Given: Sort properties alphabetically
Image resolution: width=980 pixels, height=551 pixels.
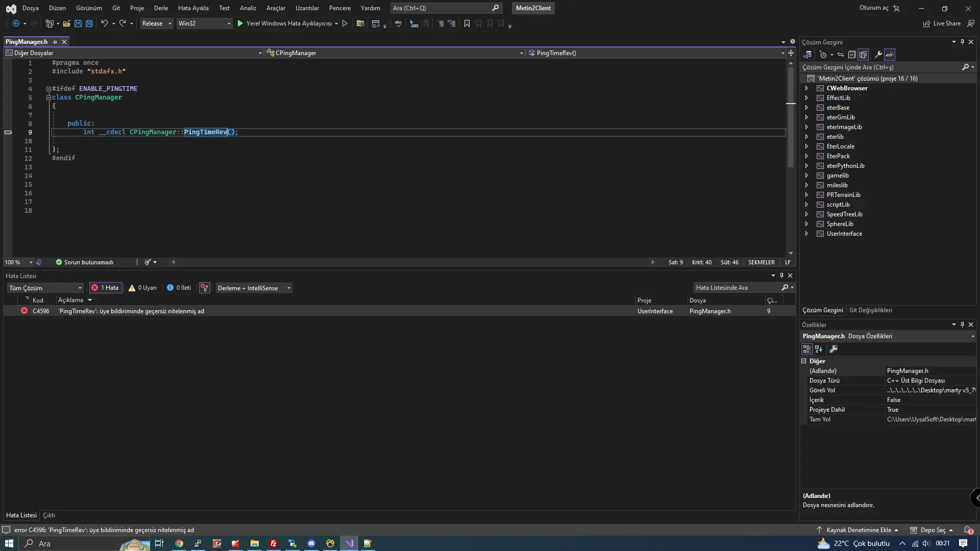Looking at the screenshot, I should 819,349.
